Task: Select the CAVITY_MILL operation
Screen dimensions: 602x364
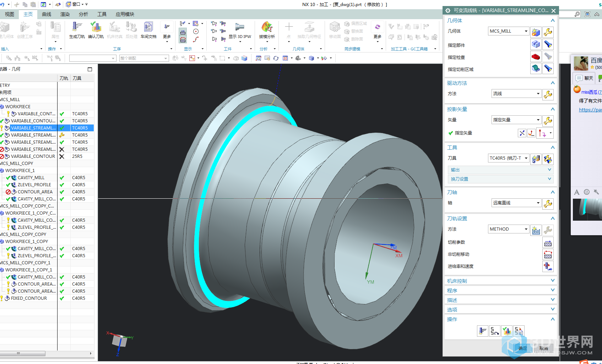Action: [31, 177]
